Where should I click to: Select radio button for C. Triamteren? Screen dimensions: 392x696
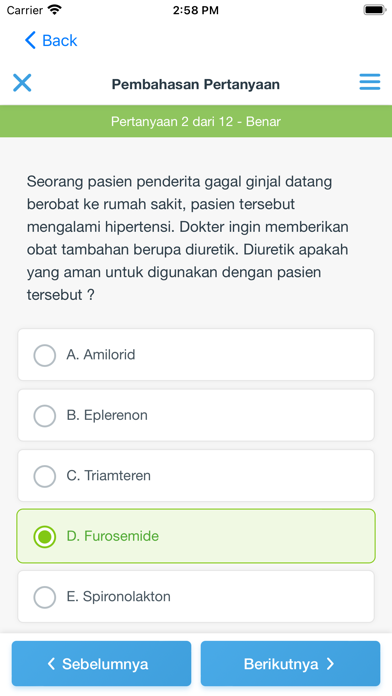[x=45, y=476]
